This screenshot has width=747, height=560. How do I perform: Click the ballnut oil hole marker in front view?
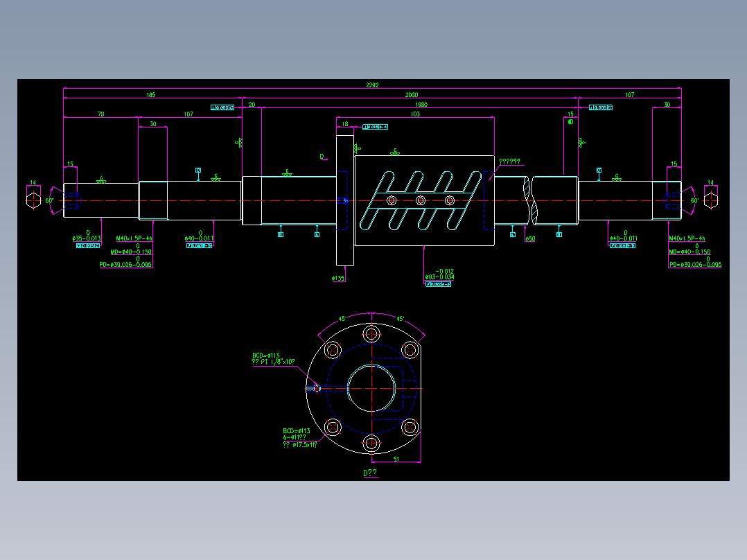click(317, 387)
